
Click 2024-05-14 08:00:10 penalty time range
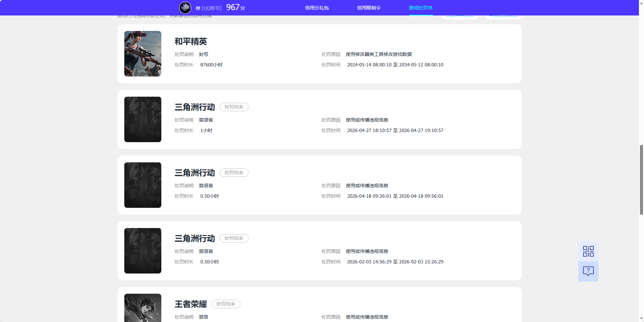(x=395, y=65)
